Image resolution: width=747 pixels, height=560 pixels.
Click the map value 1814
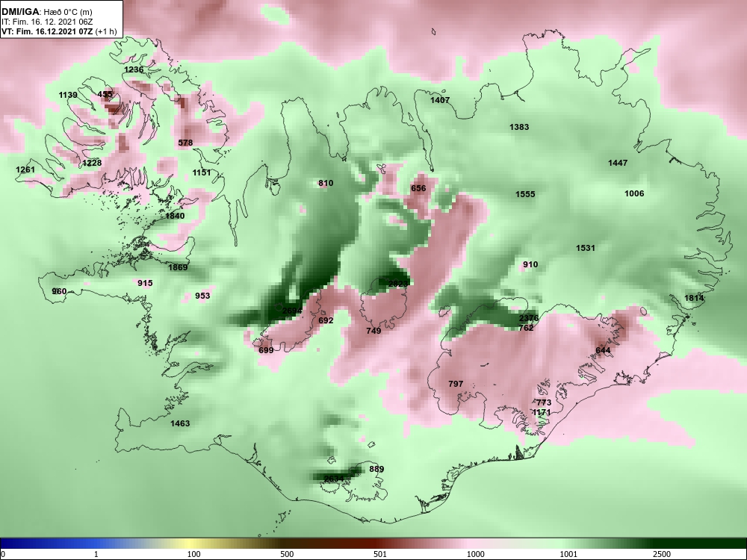point(694,298)
